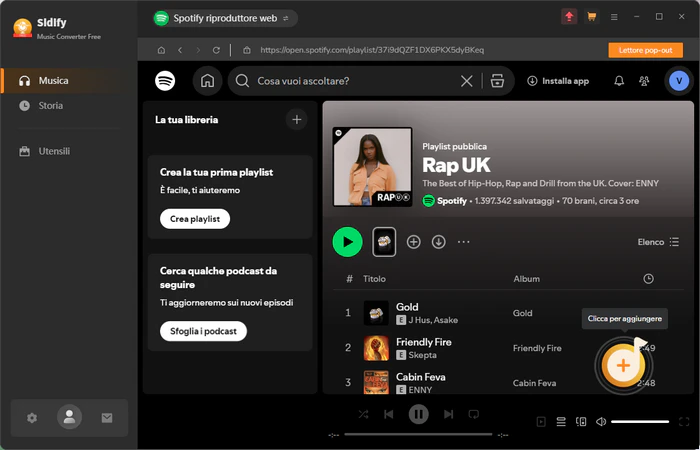Image resolution: width=700 pixels, height=450 pixels.
Task: Open Sidify settings gear icon
Action: tap(32, 418)
